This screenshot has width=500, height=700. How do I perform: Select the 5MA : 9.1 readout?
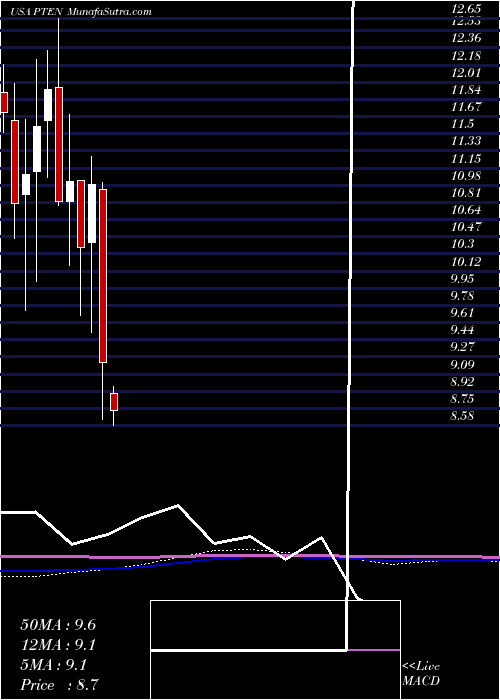[54, 665]
